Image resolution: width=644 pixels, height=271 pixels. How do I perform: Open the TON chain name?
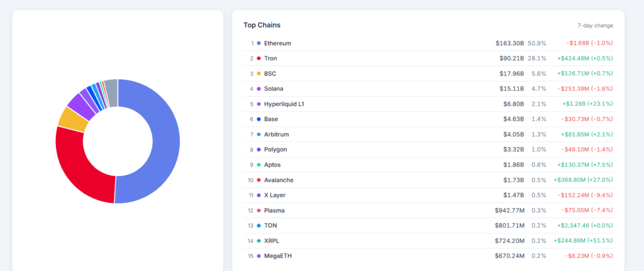point(270,226)
